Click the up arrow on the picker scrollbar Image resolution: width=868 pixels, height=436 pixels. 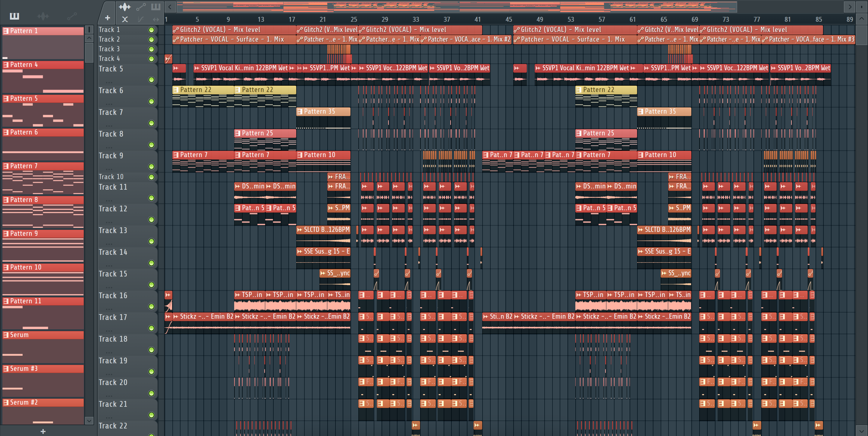pyautogui.click(x=89, y=38)
